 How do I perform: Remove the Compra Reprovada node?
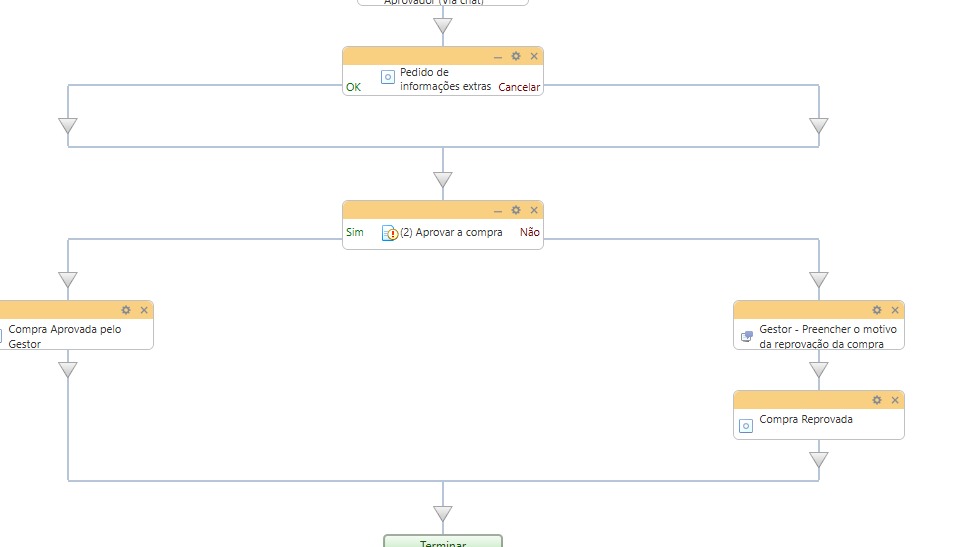click(x=895, y=400)
